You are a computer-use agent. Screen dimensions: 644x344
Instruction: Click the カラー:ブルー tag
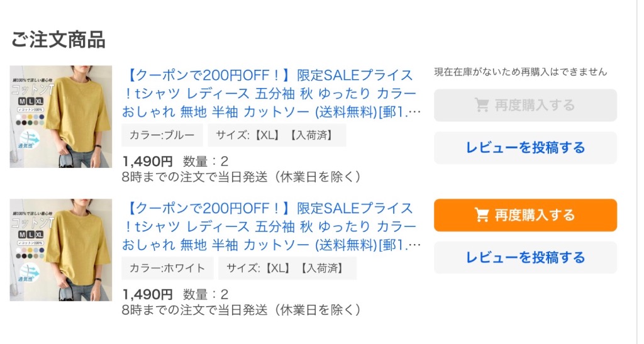tap(162, 135)
